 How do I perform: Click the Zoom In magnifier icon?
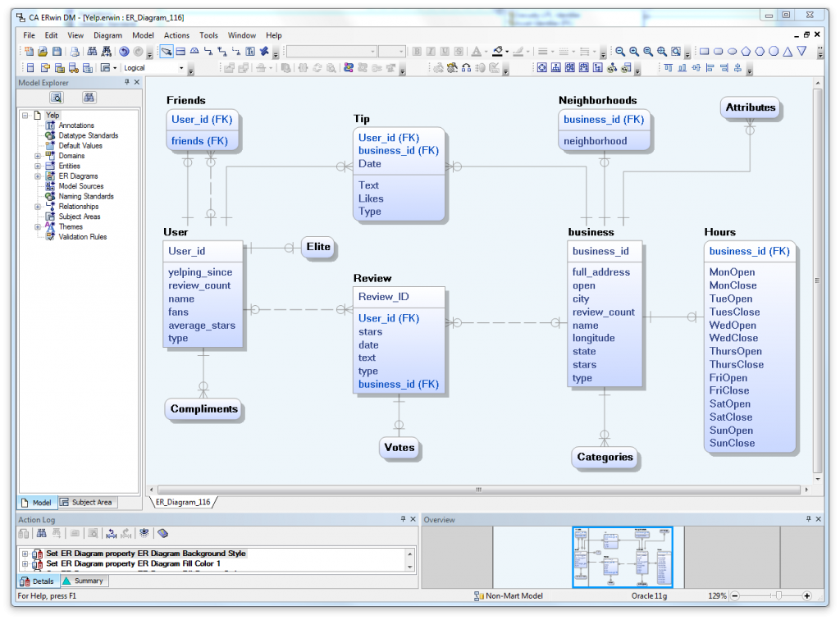634,52
